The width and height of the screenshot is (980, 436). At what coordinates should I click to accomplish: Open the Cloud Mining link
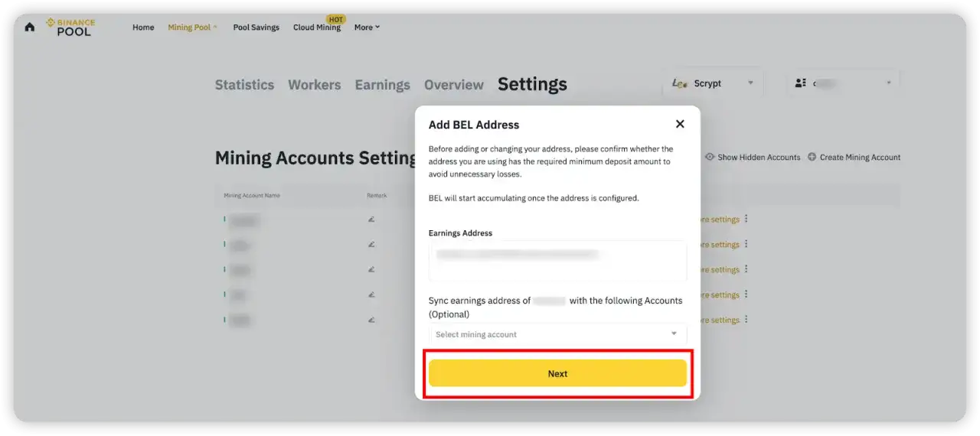(316, 28)
